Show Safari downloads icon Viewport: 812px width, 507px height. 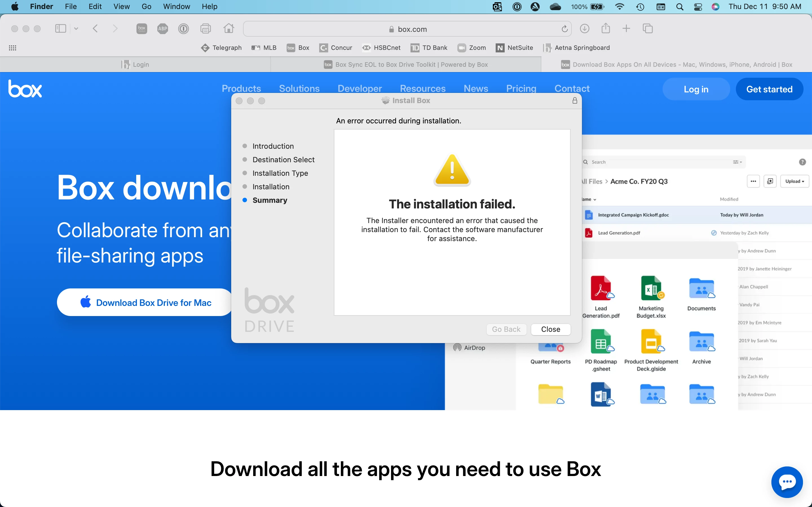tap(584, 28)
